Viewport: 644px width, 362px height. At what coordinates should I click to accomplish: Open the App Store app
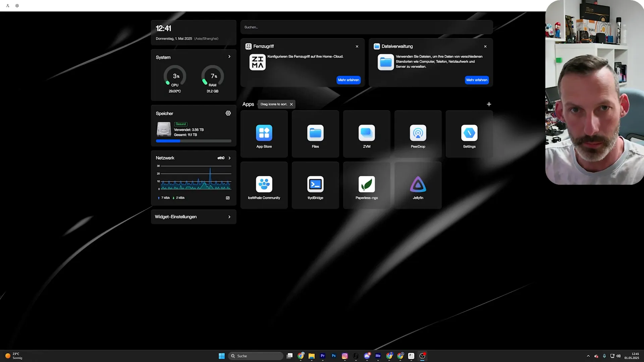[264, 134]
